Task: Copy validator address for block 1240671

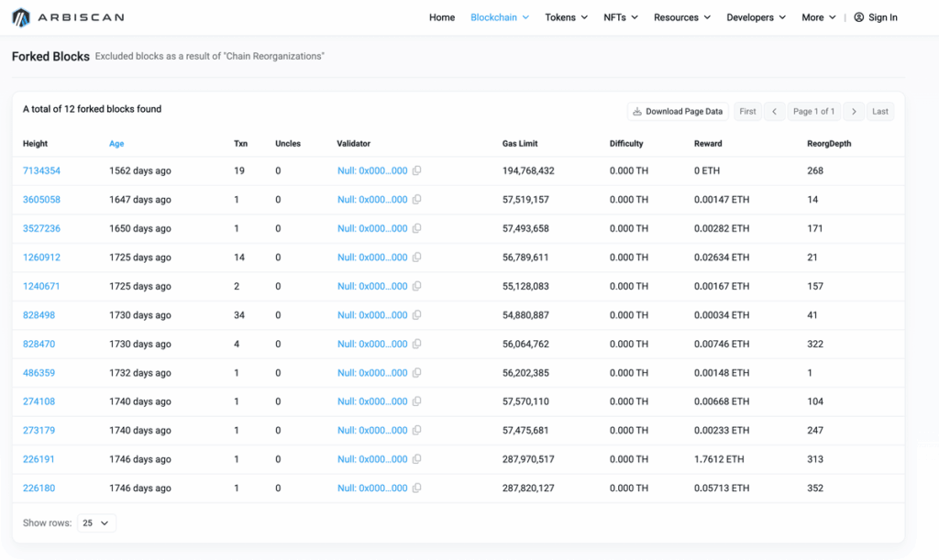Action: [x=417, y=286]
